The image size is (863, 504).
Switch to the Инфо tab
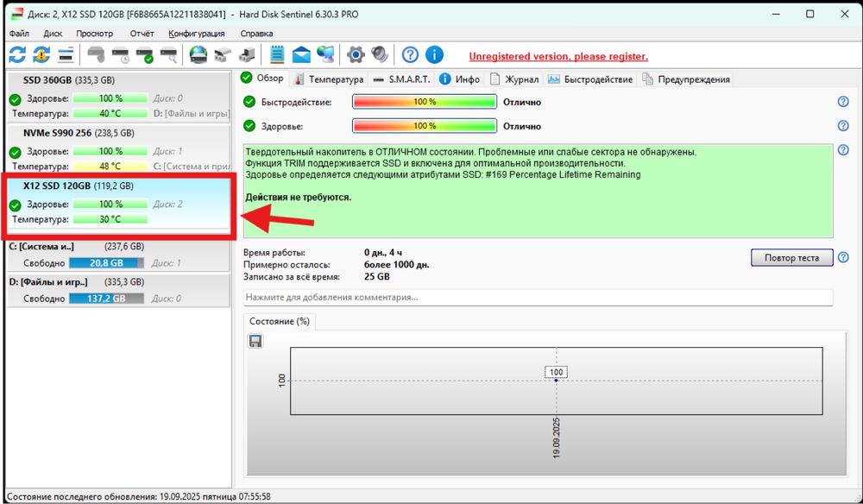(x=460, y=79)
